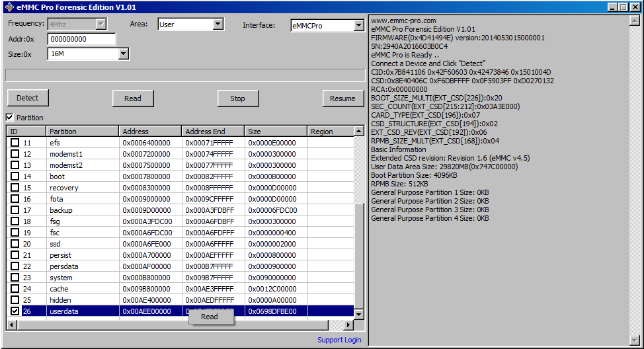Click the Partition column header

click(x=82, y=132)
